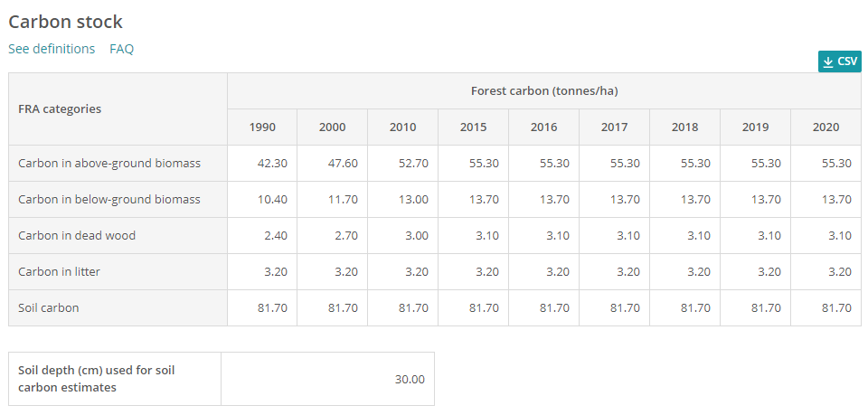Click the FRA categories header cell
This screenshot has width=868, height=415.
tap(60, 108)
